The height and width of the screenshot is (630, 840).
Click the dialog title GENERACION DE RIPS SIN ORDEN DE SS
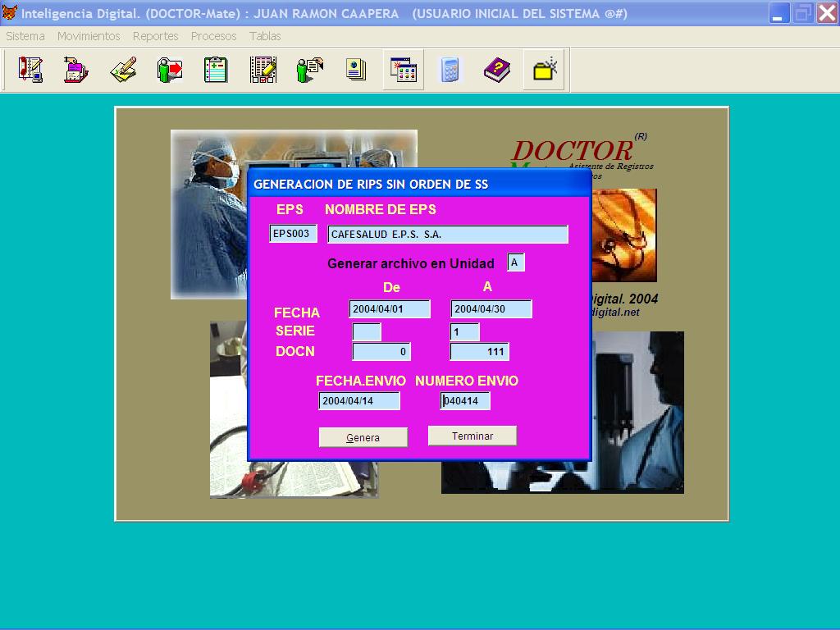click(371, 185)
